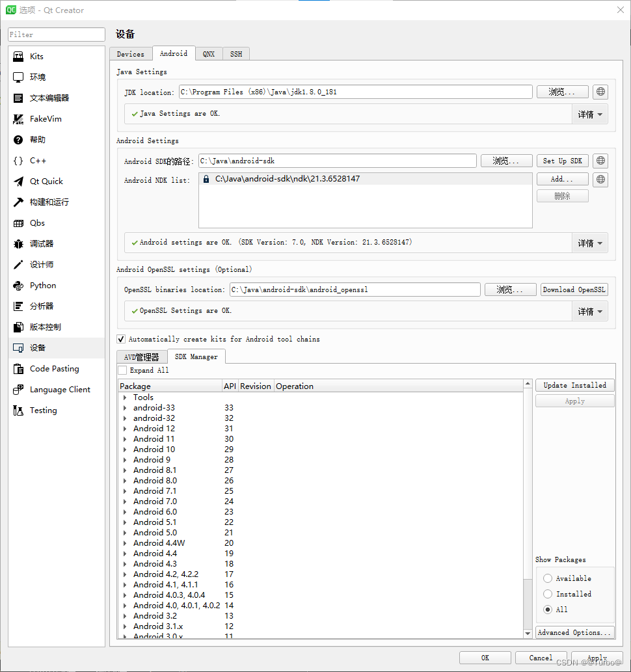
Task: Toggle automatically create kits checkbox
Action: click(x=121, y=339)
